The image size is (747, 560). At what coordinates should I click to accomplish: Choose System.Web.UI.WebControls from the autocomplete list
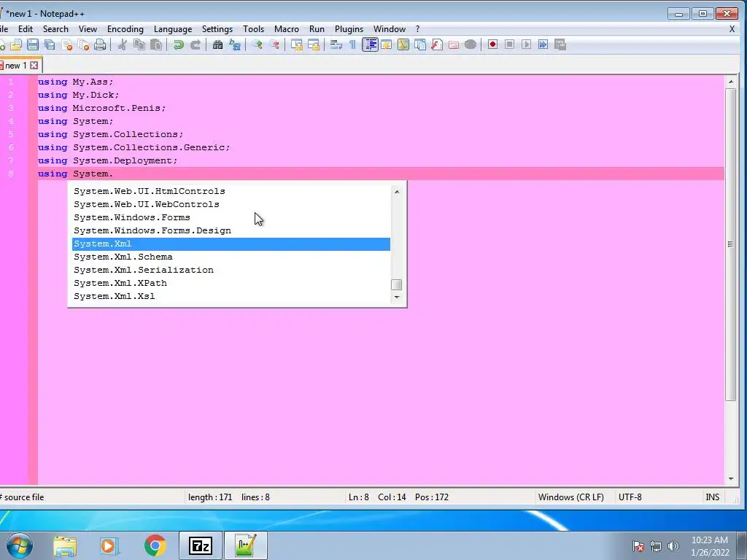coord(231,204)
